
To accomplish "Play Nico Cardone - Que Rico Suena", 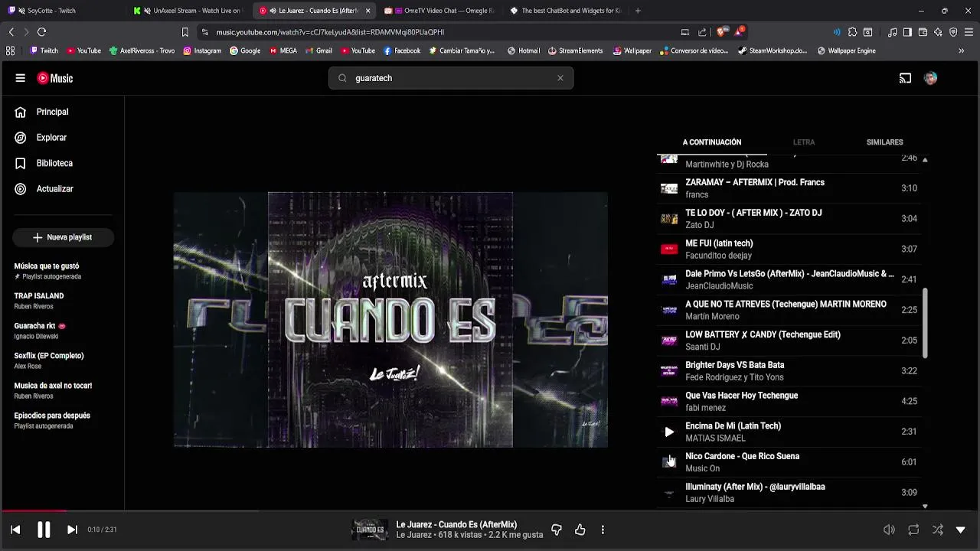I will click(789, 462).
